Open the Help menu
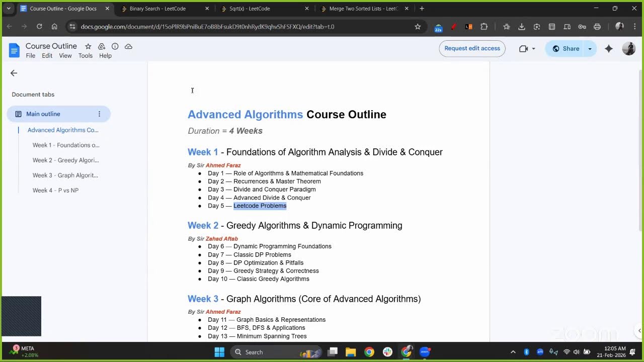644x362 pixels. tap(105, 56)
